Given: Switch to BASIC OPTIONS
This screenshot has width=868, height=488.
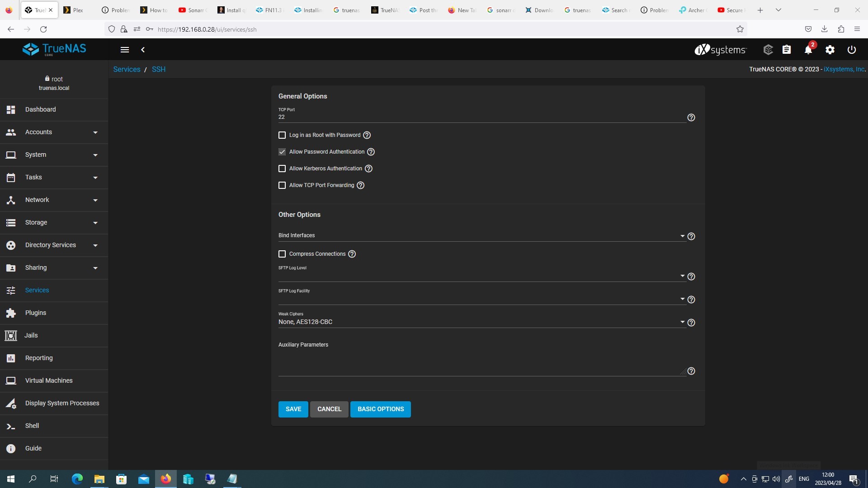Looking at the screenshot, I should [x=380, y=409].
